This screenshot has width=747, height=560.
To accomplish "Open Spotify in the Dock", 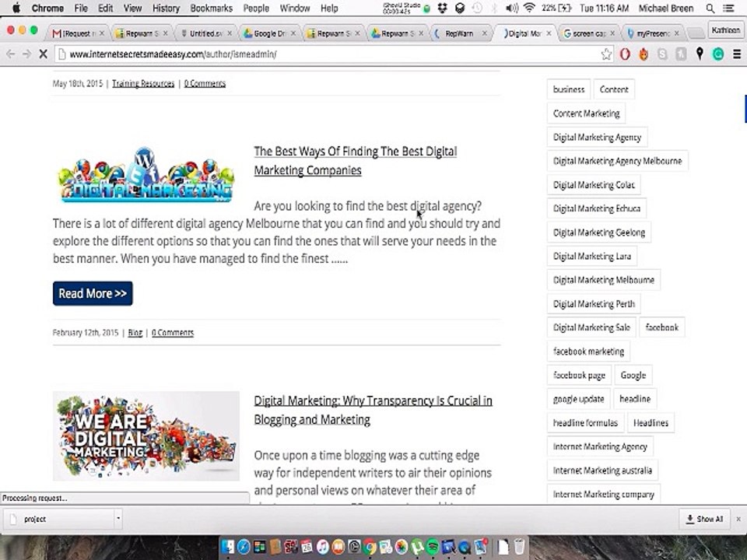I will tap(433, 547).
